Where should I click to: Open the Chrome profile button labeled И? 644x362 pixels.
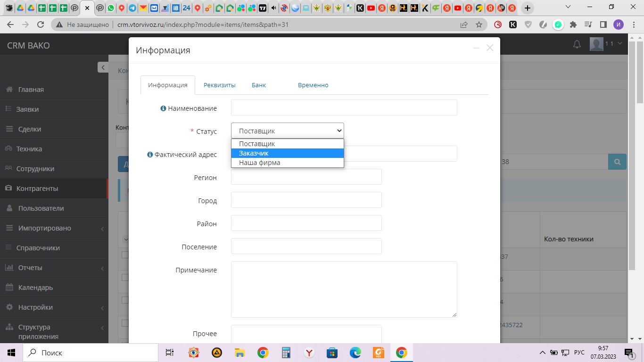[618, 25]
